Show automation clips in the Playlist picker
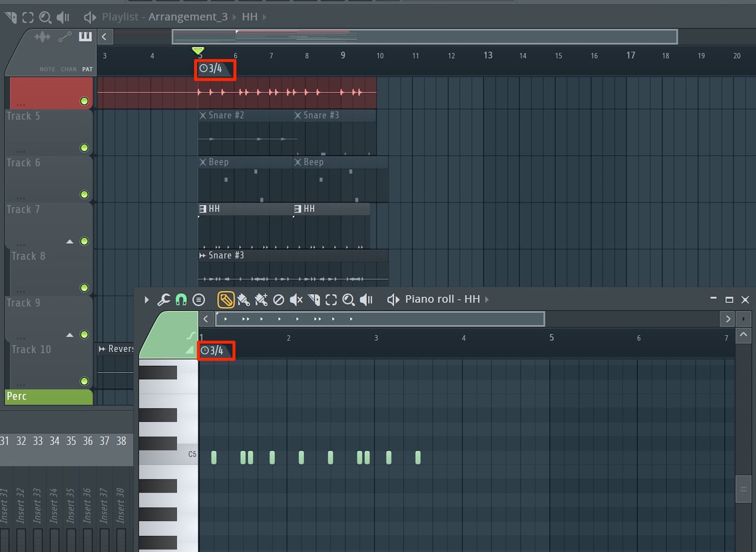756x552 pixels. (x=65, y=37)
